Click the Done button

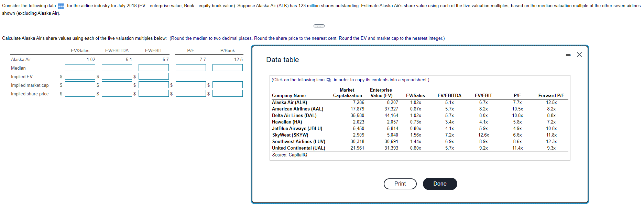440,184
